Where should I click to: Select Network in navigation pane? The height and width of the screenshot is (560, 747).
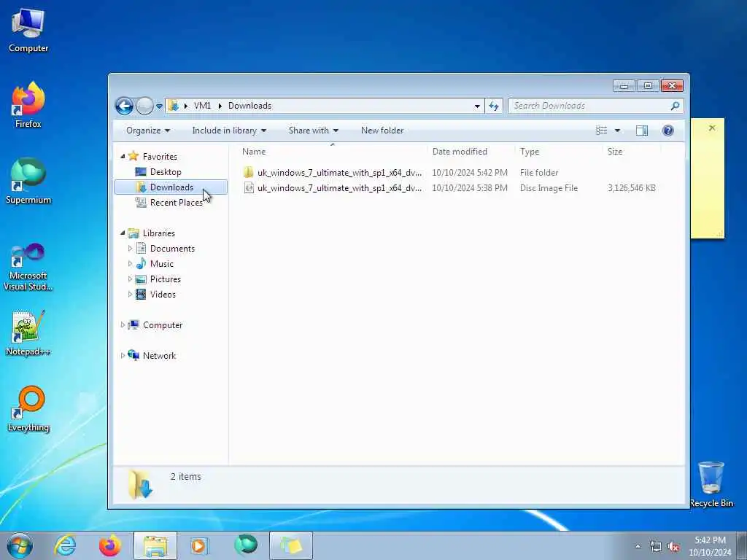pyautogui.click(x=159, y=356)
